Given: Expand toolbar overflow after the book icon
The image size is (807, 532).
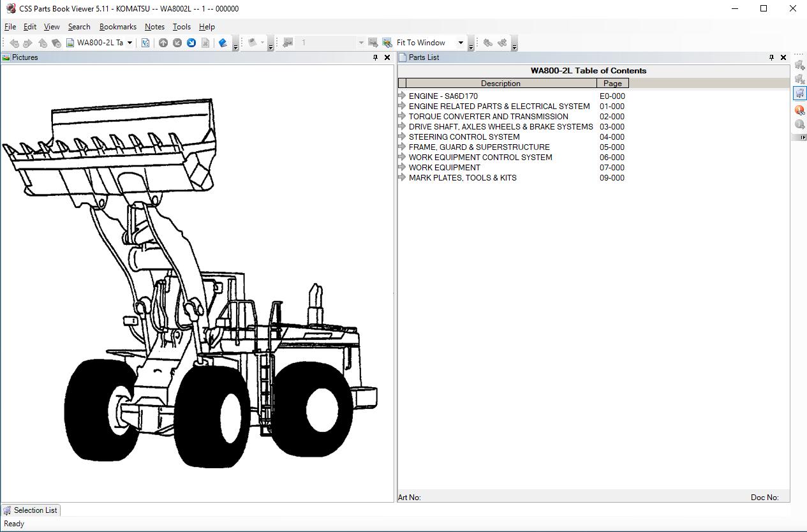Looking at the screenshot, I should pos(235,43).
